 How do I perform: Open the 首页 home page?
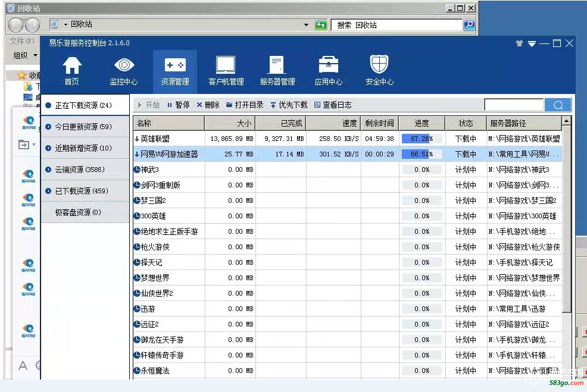coord(71,71)
